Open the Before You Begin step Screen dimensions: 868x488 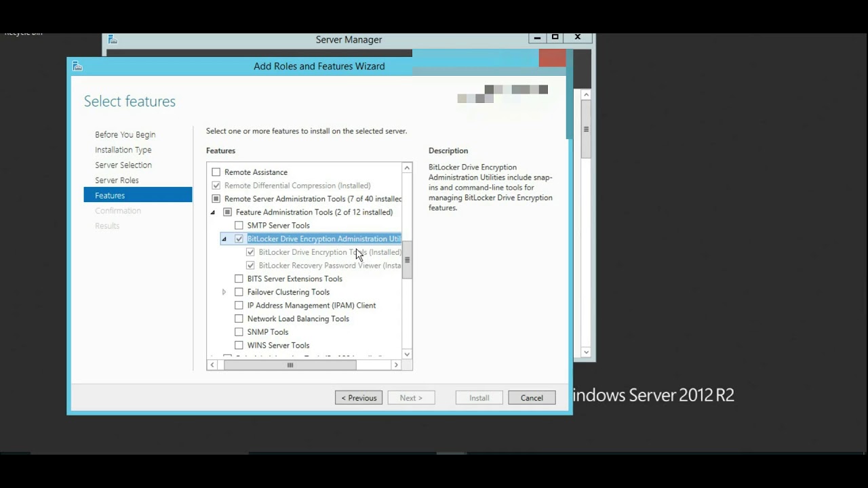pos(125,134)
